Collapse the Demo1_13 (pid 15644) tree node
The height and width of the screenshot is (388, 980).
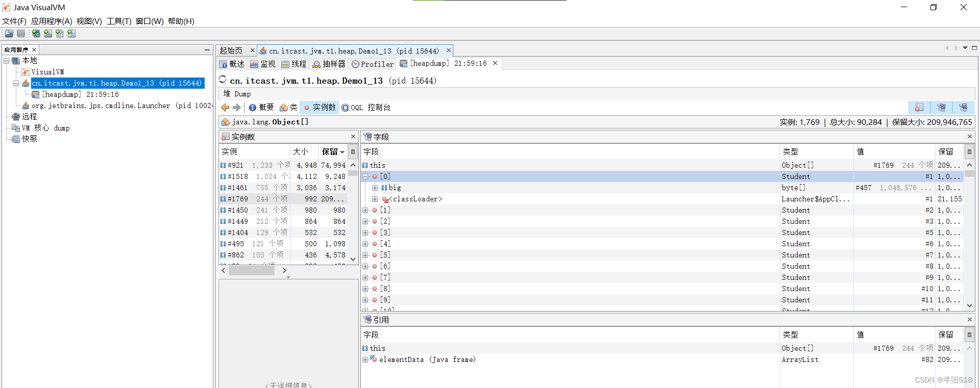[16, 83]
